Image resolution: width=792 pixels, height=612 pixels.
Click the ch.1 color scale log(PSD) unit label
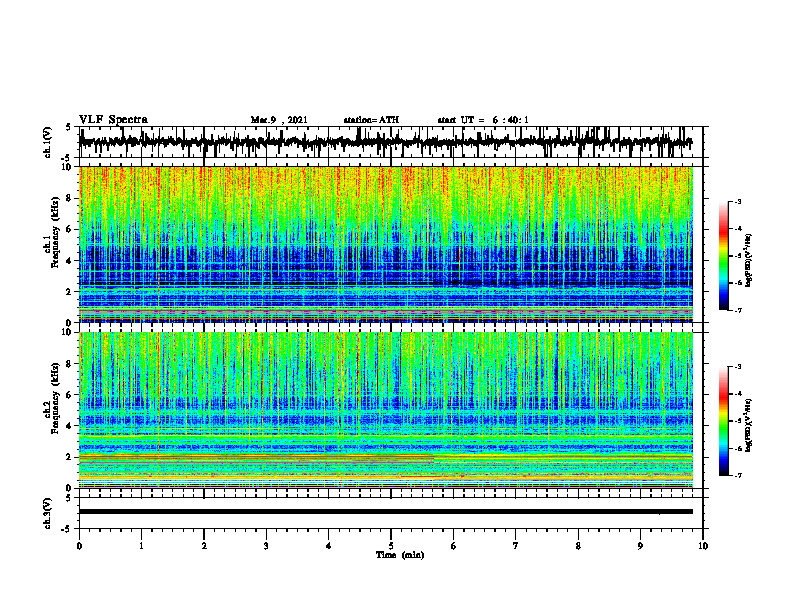coord(749,261)
